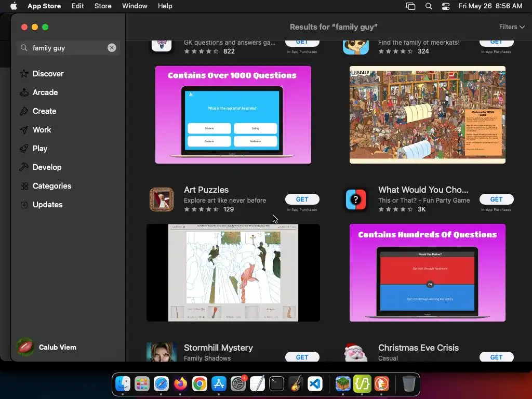The image size is (532, 399).
Task: View the 1000 Questions quiz screenshot
Action: coord(233,115)
